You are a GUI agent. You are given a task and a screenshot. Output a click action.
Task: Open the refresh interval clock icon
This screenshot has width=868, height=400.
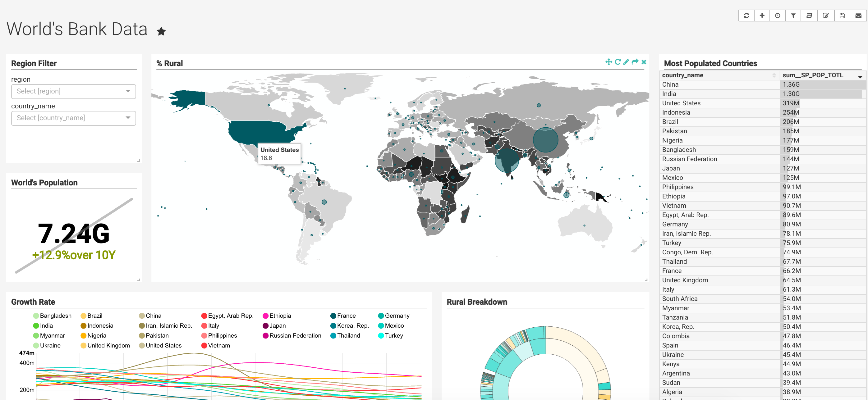coord(777,16)
